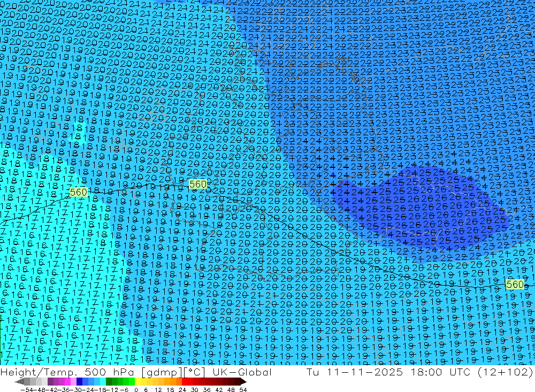This screenshot has height=392, width=535.
Task: Click the dark right arrow of color scale
Action: [243, 381]
